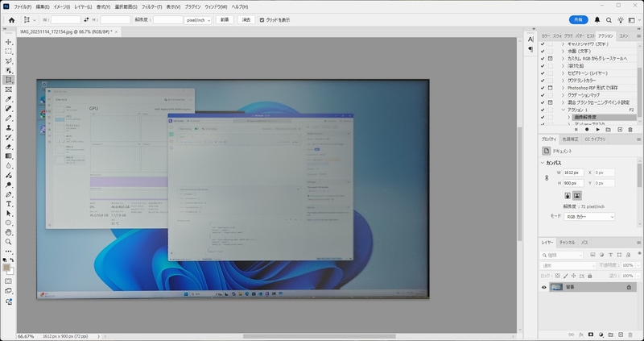Screen dimensions: 644x341
Task: Toggle canvas width-height link icon
Action: click(x=547, y=178)
